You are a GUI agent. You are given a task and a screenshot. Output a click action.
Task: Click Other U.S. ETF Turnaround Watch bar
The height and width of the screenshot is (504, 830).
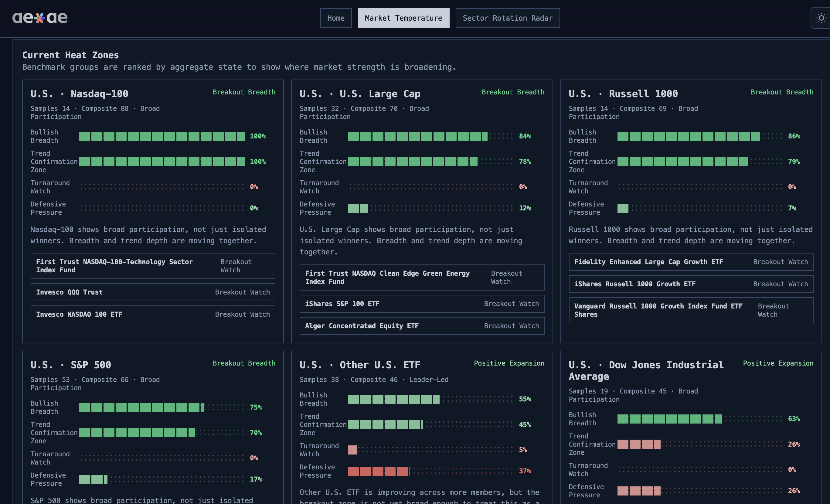click(x=431, y=450)
